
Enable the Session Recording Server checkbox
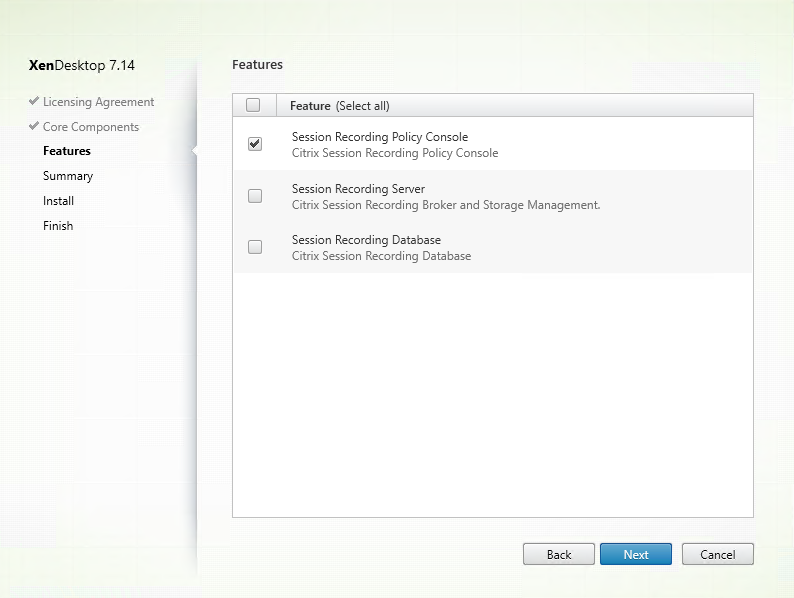(x=255, y=196)
